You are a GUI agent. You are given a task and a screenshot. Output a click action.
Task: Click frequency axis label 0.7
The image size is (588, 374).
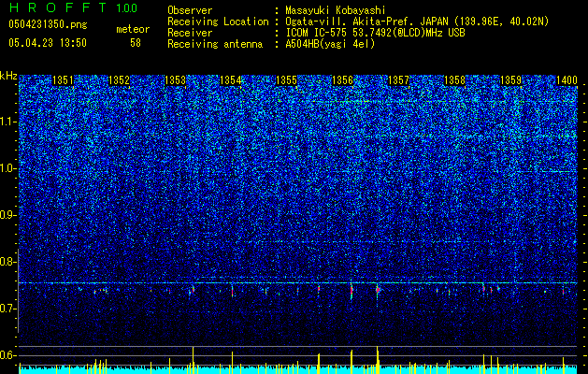click(7, 309)
